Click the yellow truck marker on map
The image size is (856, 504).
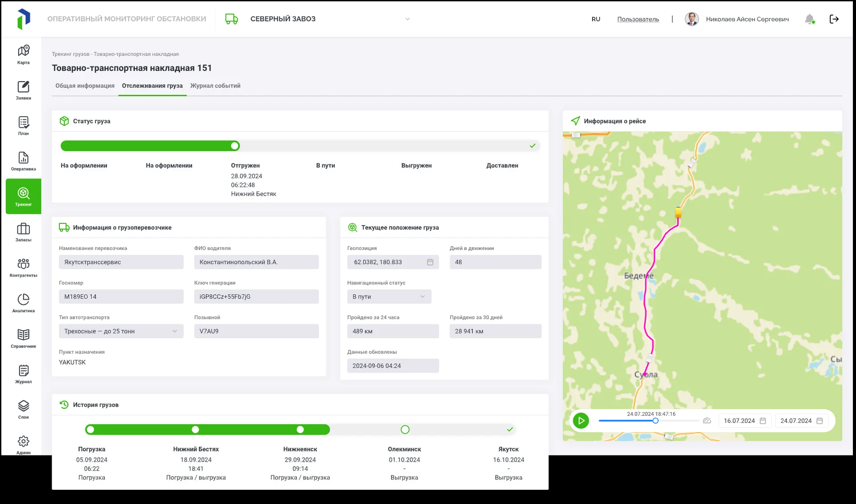pos(678,213)
